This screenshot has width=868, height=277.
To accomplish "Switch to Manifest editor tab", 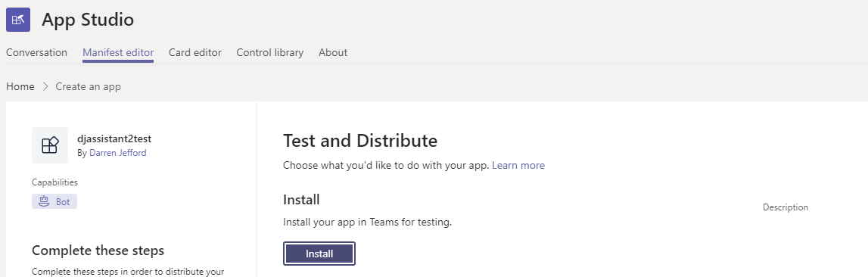I will click(x=118, y=53).
